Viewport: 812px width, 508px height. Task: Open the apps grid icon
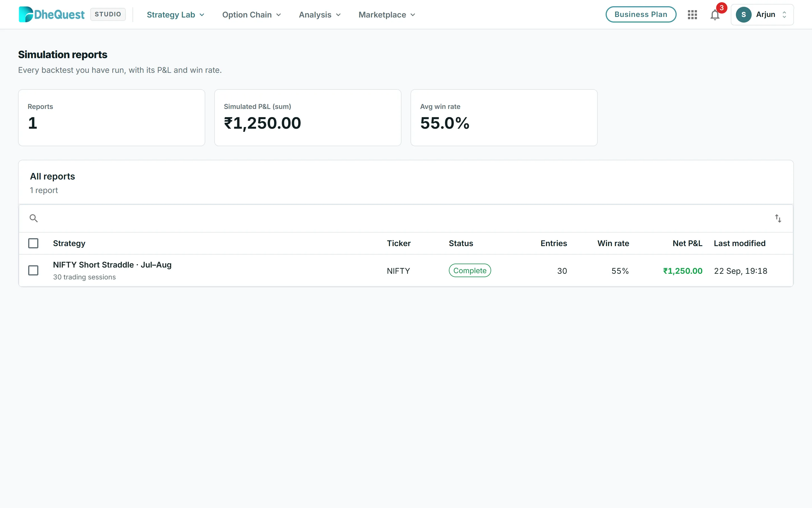(x=692, y=14)
